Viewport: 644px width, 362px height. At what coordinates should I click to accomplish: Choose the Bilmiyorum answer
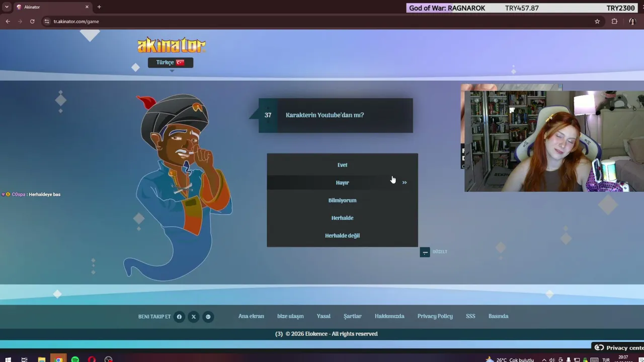click(x=342, y=200)
